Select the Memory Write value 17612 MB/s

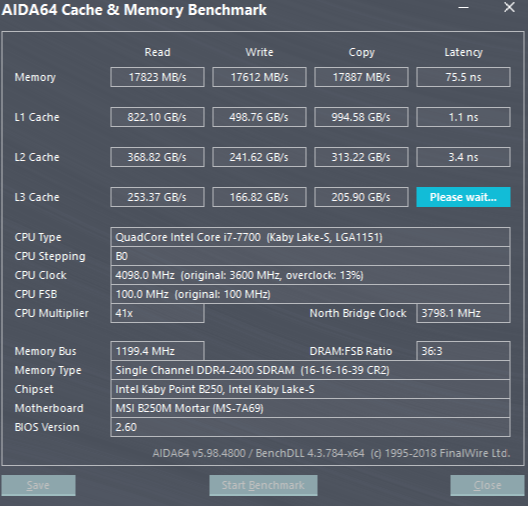coord(259,77)
